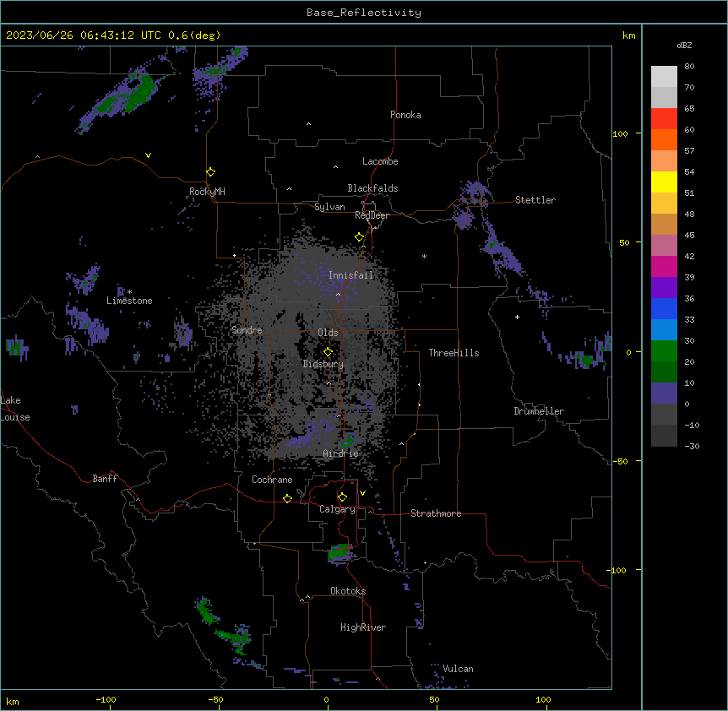Click the green echo cell northwest corner
728x711 pixels.
pos(122,98)
